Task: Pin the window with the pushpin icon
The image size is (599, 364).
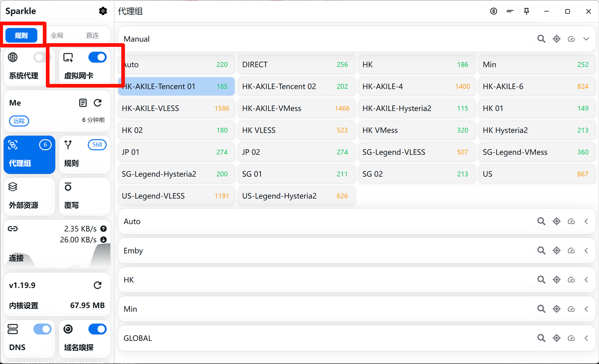Action: (526, 11)
